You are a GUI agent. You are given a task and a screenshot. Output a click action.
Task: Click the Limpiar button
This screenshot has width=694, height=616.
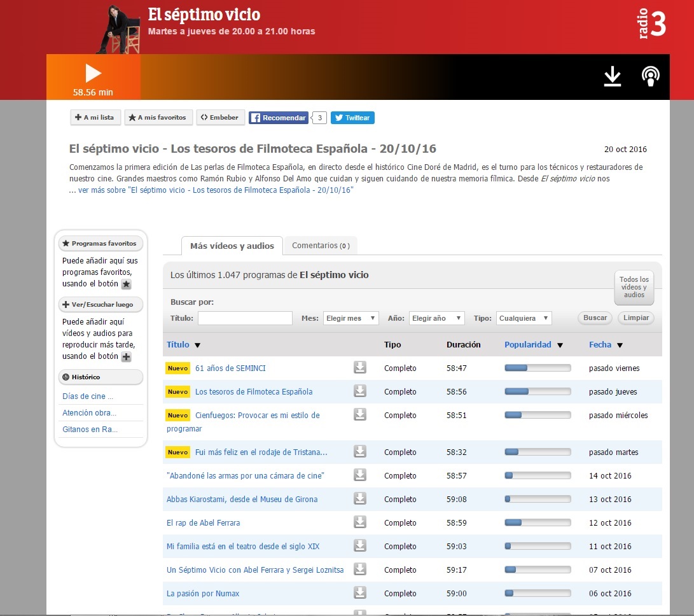636,318
